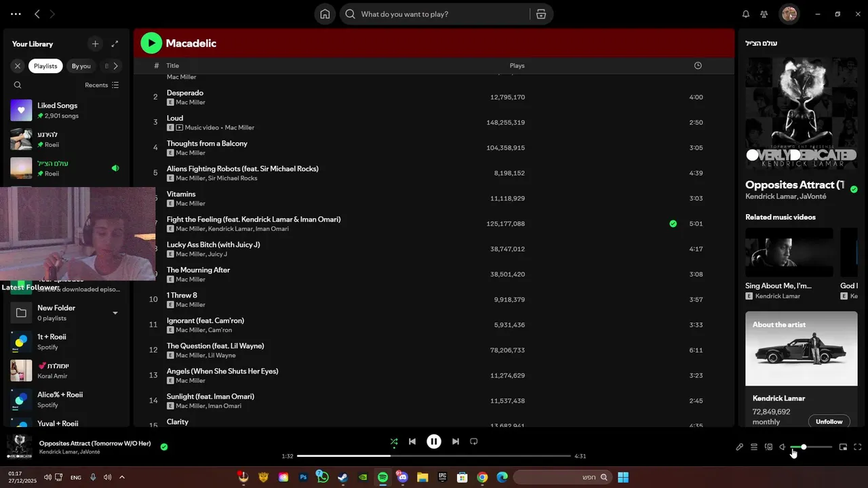
Task: Open Sing About Me music video thumbnail
Action: coord(789,252)
